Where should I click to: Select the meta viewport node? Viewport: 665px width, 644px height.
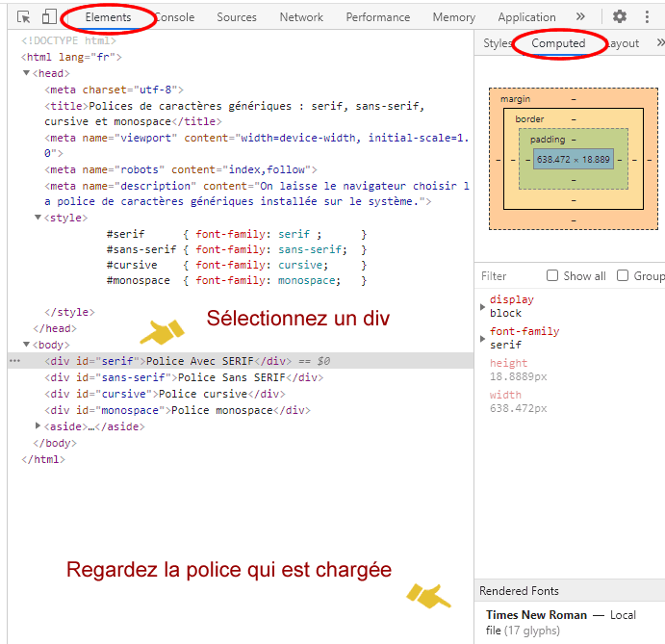point(257,145)
